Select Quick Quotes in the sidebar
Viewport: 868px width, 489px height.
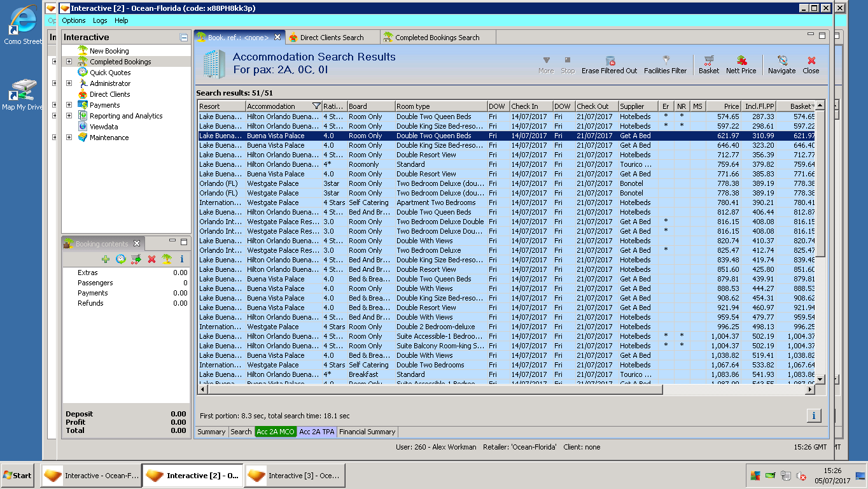click(110, 73)
